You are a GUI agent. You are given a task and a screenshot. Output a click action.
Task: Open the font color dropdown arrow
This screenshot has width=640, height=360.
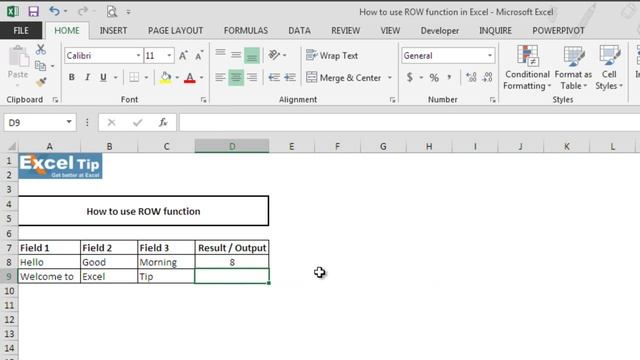pos(201,77)
